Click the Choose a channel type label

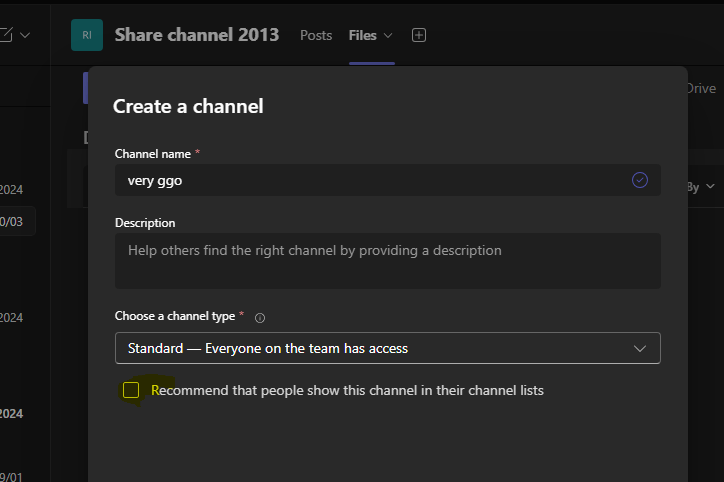click(x=175, y=316)
